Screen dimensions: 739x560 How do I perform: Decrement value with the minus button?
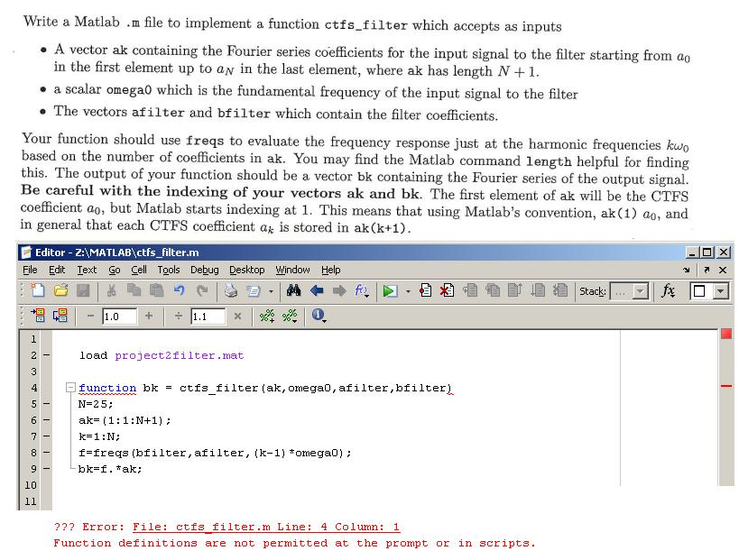(x=90, y=316)
